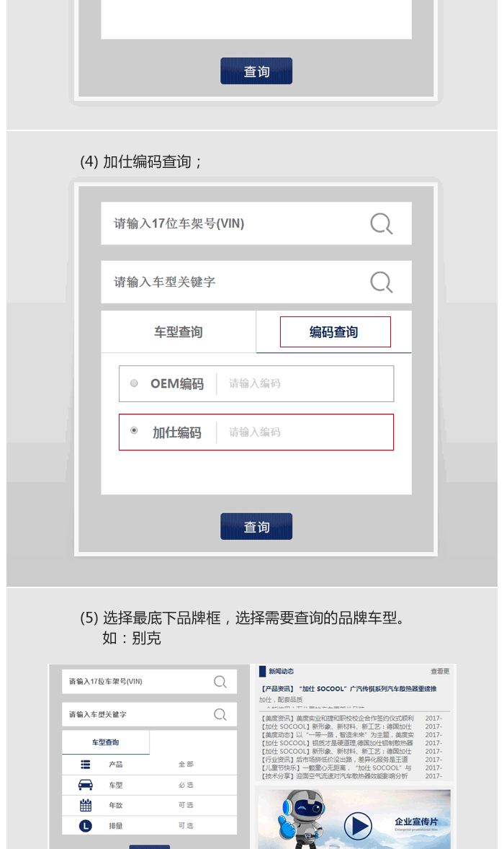Click the calendar icon beside 年款
The image size is (504, 849).
(x=86, y=805)
